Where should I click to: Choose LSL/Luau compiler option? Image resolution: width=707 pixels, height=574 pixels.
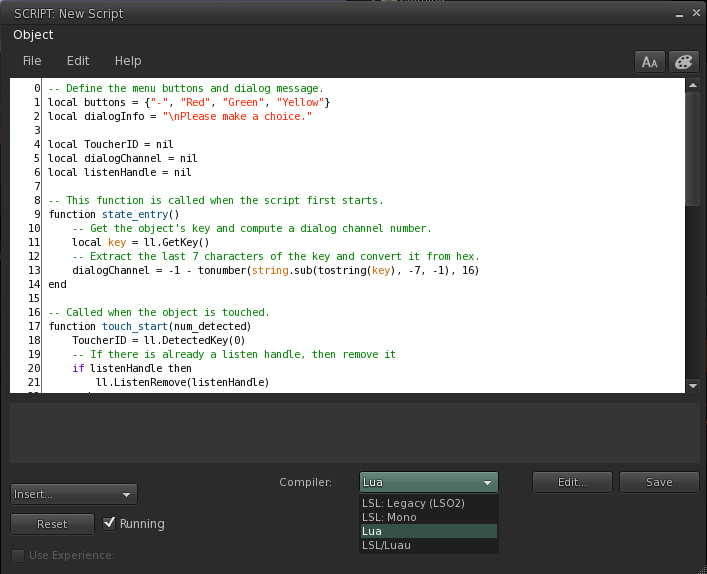[x=429, y=545]
